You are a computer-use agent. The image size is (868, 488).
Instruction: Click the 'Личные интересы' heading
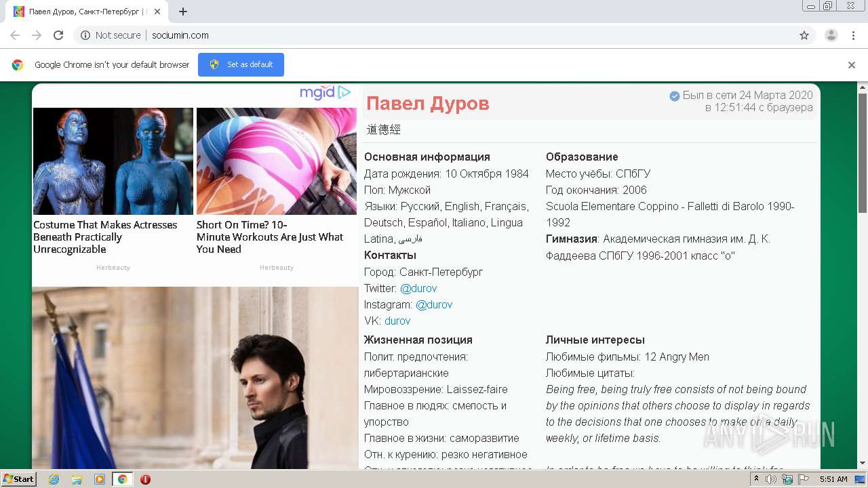click(595, 340)
